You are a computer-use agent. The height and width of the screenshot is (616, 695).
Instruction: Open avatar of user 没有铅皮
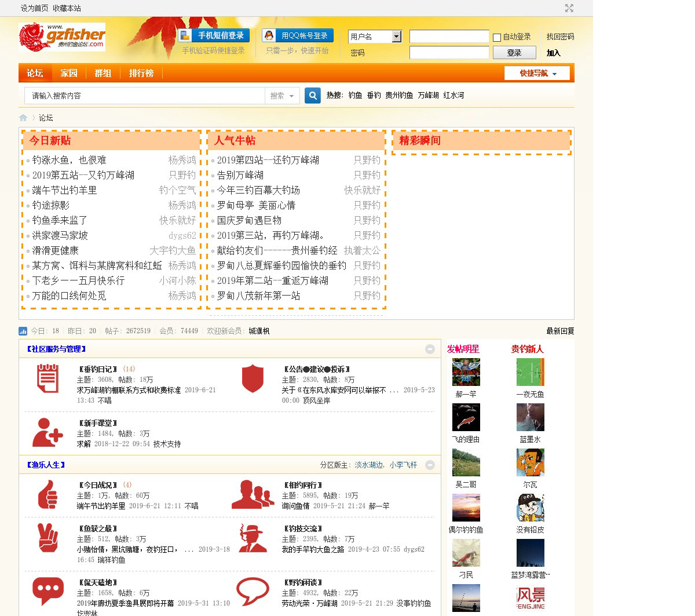point(531,508)
